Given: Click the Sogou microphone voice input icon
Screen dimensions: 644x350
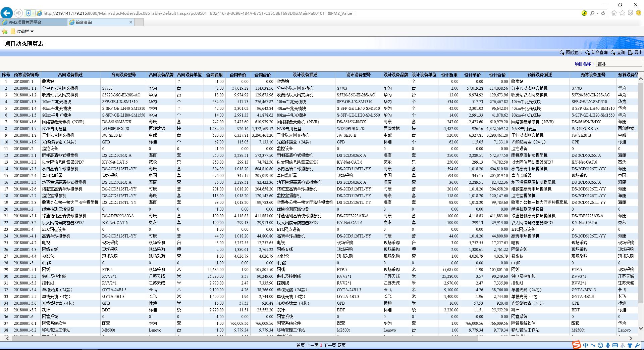Looking at the screenshot, I should coord(607,345).
